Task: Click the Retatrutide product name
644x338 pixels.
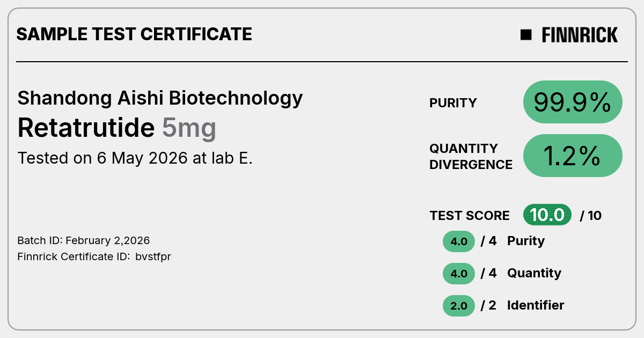Action: tap(86, 128)
